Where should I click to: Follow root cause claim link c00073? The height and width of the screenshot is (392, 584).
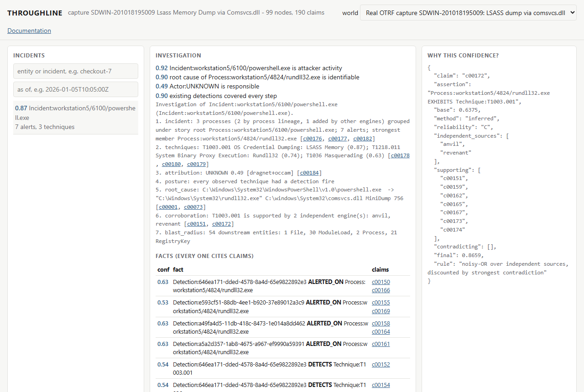194,207
